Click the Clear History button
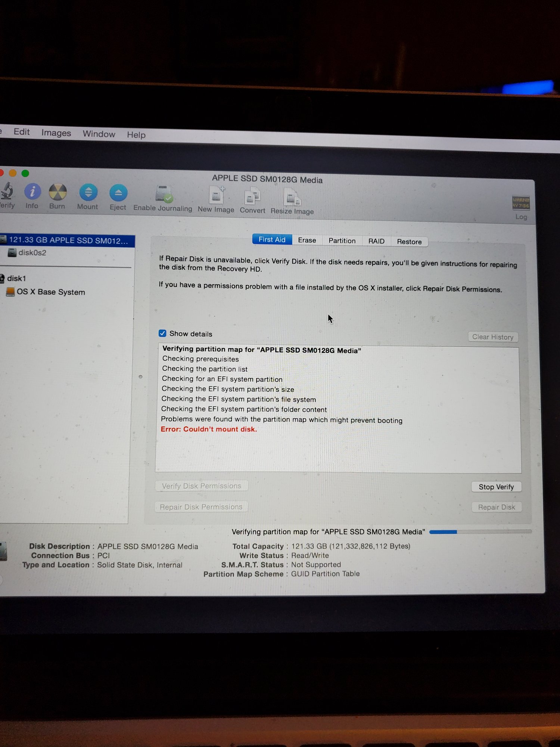560x747 pixels. point(493,337)
